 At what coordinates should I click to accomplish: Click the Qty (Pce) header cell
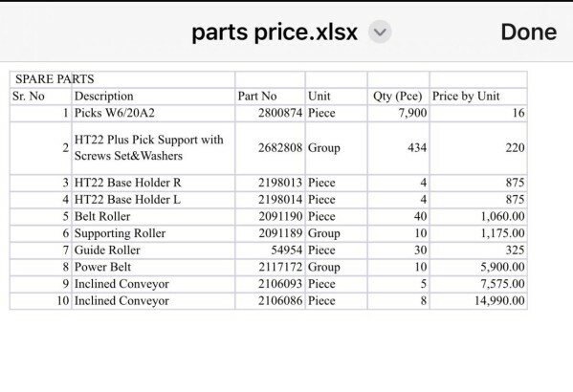click(x=398, y=97)
